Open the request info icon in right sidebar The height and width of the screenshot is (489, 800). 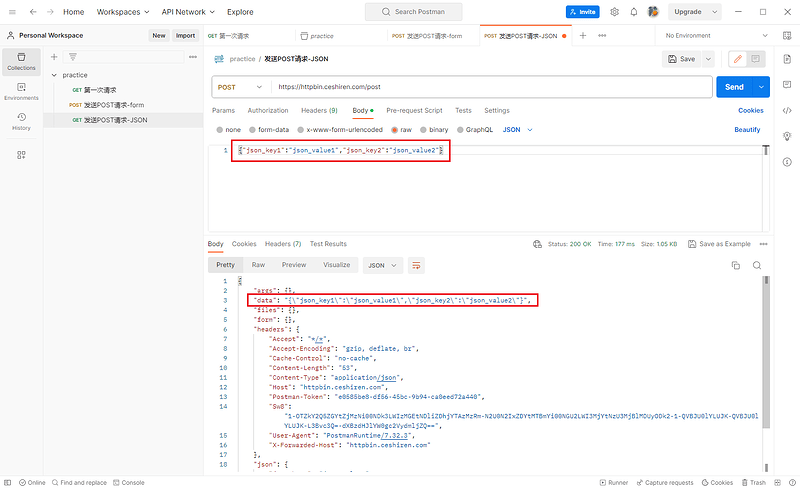click(x=787, y=162)
